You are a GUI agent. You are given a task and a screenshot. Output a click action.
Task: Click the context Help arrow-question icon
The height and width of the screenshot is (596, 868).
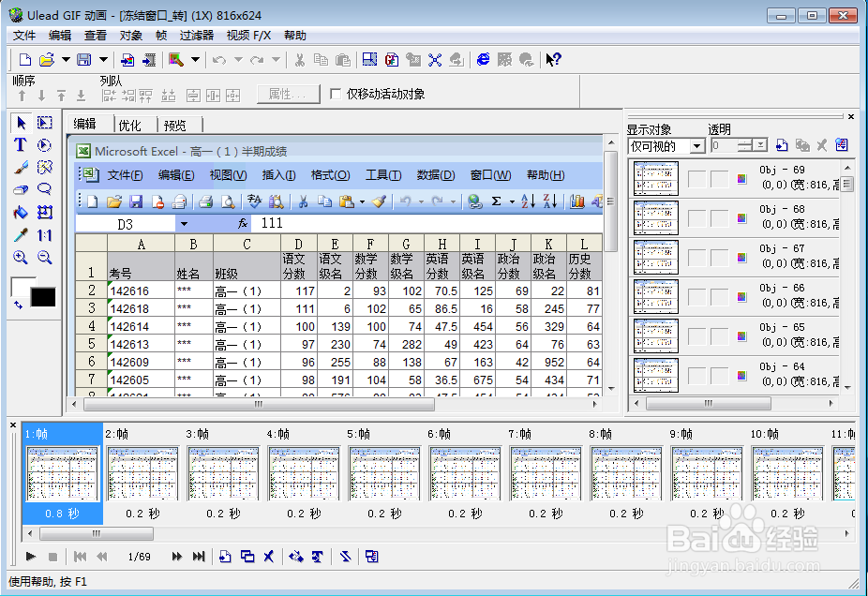point(553,60)
